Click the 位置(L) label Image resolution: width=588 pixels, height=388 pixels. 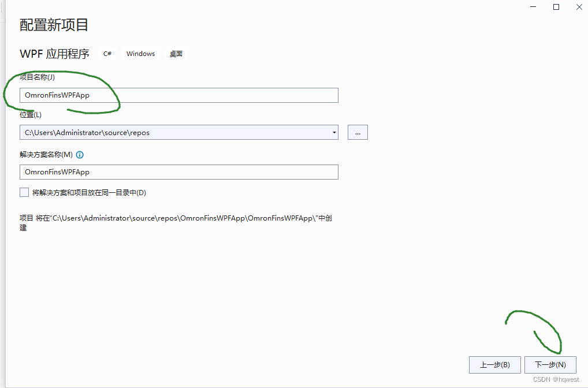(x=31, y=115)
